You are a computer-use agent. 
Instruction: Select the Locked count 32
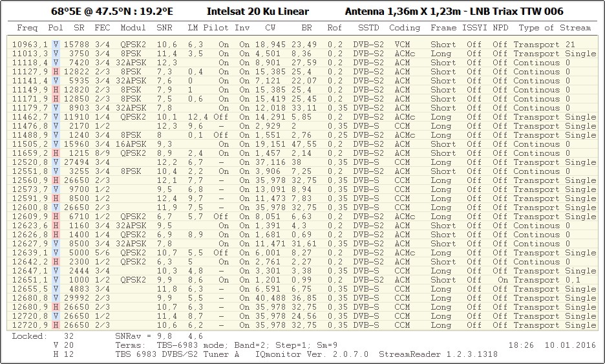coord(69,336)
